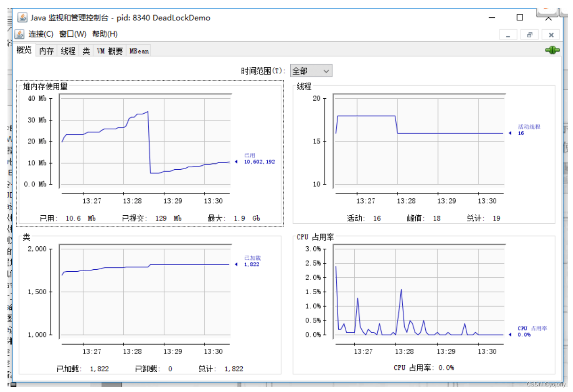Close the inner connection frame

click(x=551, y=35)
